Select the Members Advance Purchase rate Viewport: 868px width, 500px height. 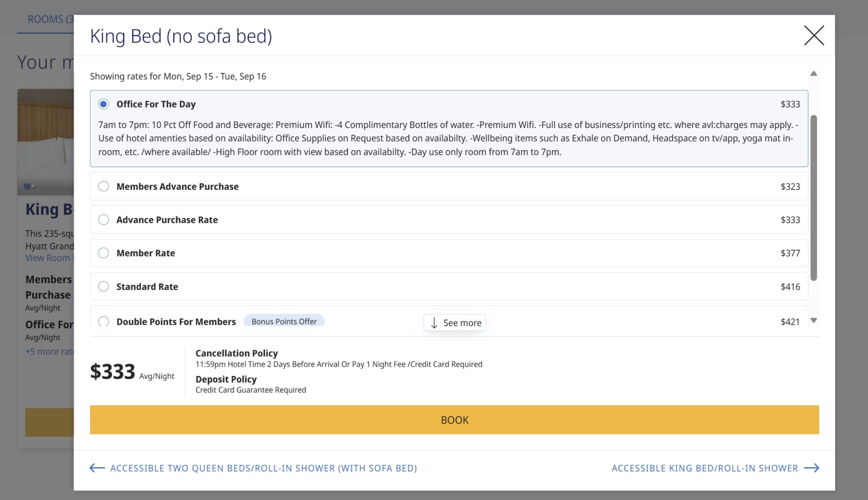[104, 186]
